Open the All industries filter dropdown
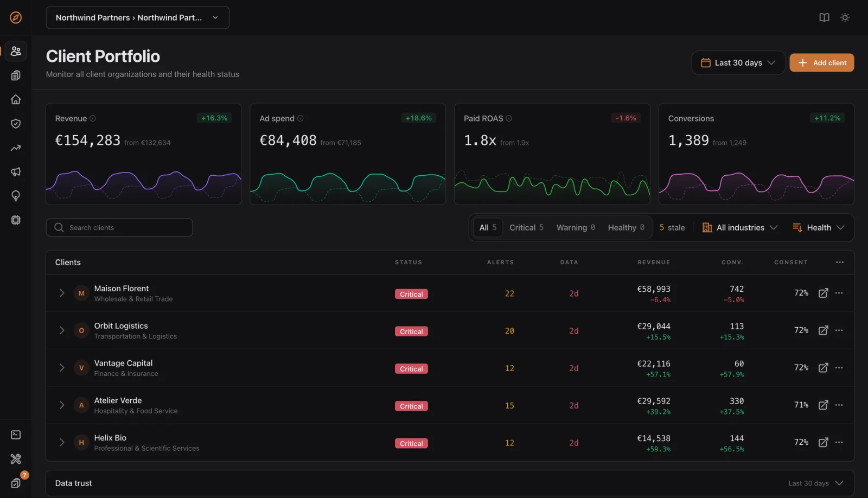Viewport: 868px width, 498px height. click(740, 228)
